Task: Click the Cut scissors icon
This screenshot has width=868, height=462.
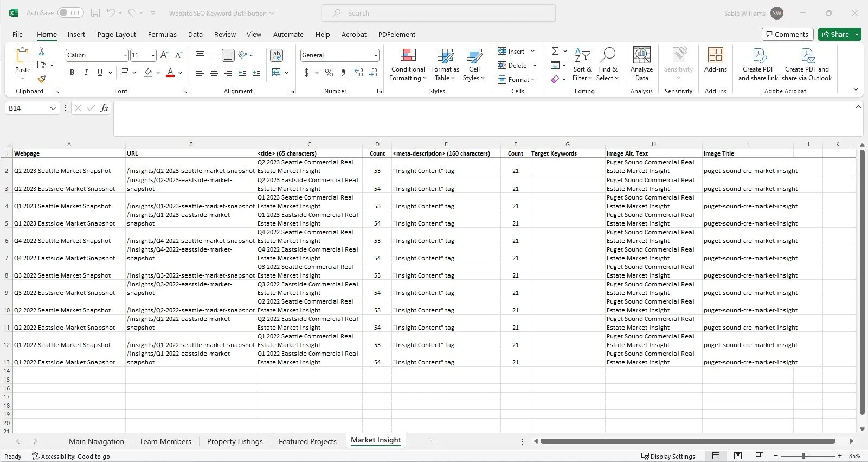Action: pos(42,52)
